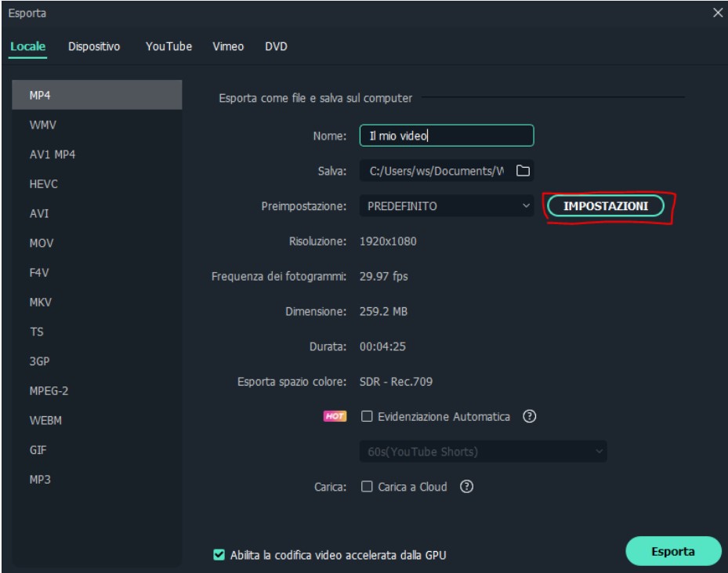The image size is (728, 573).
Task: Go to the DVD tab
Action: (276, 47)
